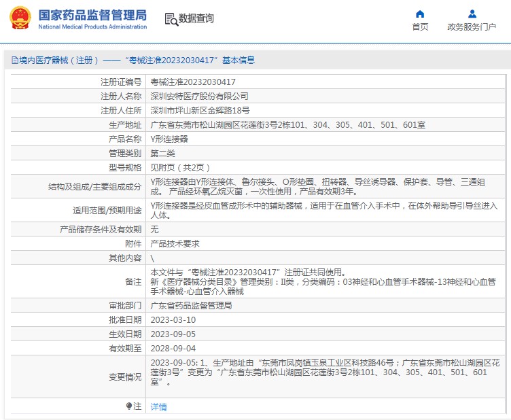The image size is (511, 420).
Task: Click the 产品技术要求 attachment cell
Action: [175, 243]
